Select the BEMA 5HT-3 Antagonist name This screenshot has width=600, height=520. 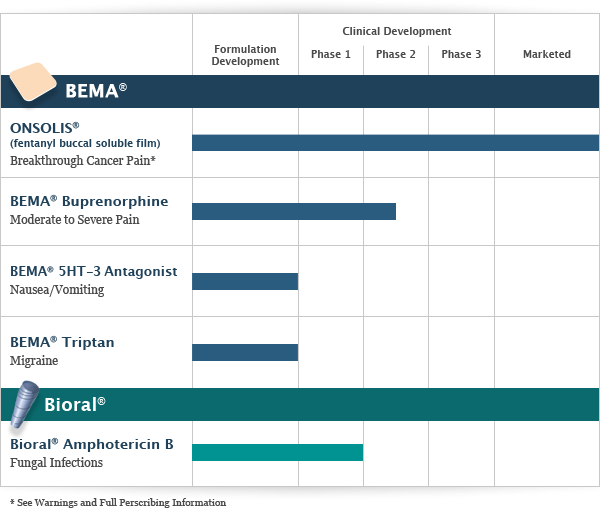click(94, 271)
